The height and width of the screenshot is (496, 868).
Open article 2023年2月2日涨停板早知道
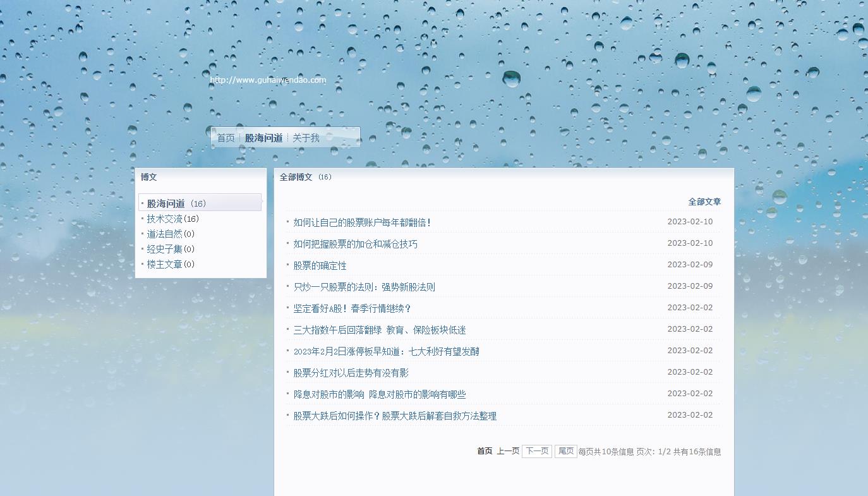click(x=386, y=351)
